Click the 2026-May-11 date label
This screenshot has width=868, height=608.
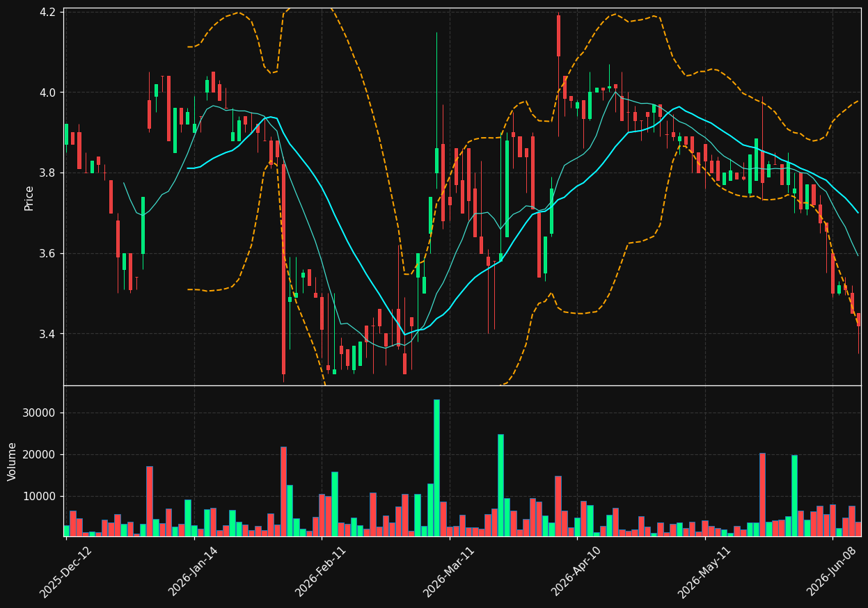(x=704, y=572)
